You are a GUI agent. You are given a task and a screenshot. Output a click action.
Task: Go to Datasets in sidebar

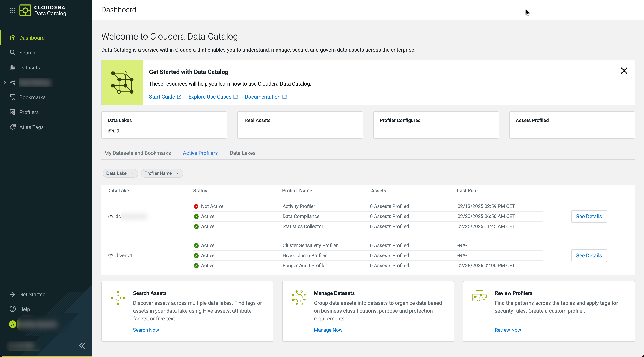[x=29, y=67]
